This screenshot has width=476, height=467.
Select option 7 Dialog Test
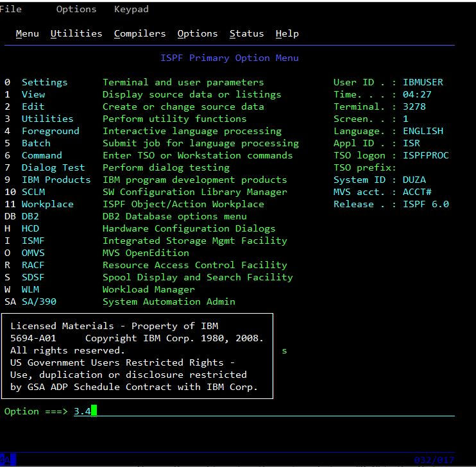[53, 167]
